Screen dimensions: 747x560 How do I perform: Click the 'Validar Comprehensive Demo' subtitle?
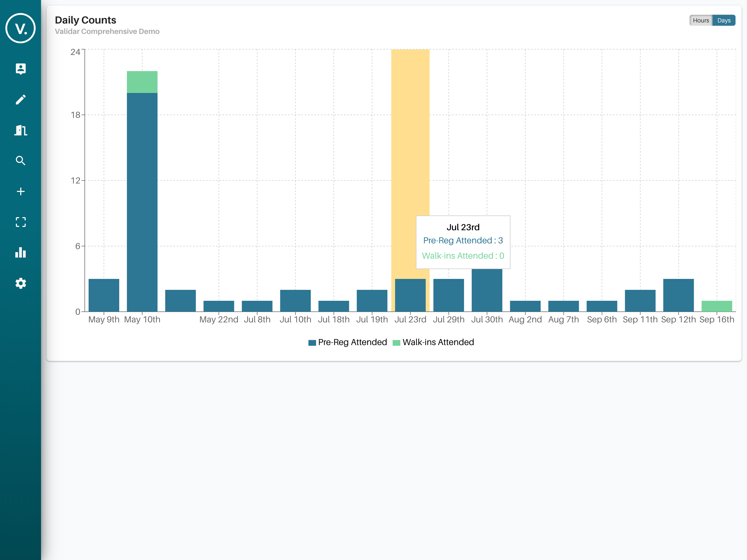(x=107, y=31)
